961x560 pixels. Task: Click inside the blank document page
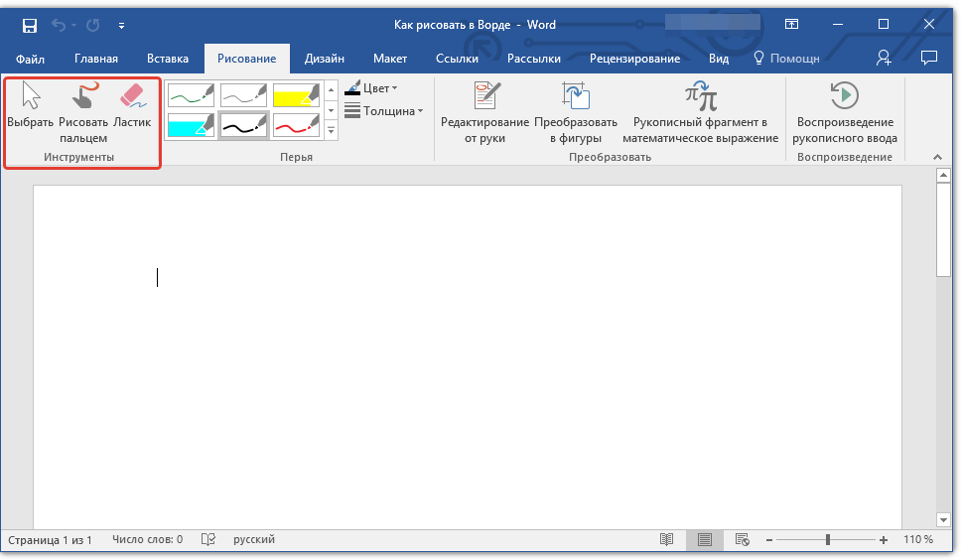[467, 356]
